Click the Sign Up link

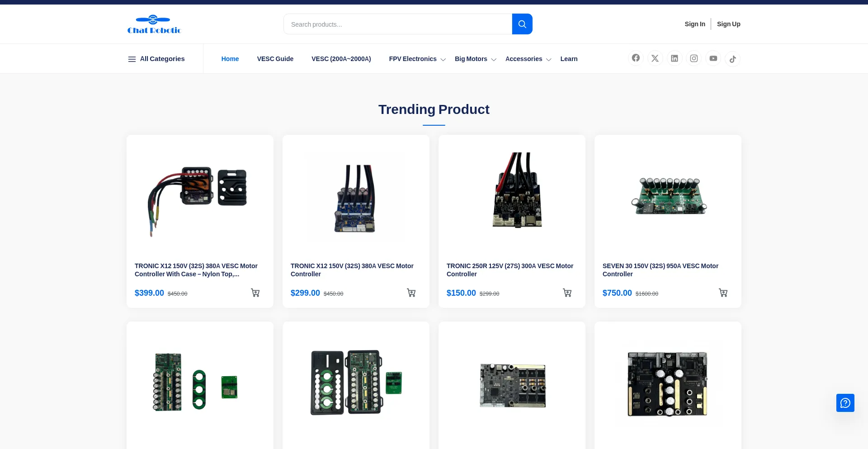pos(729,24)
